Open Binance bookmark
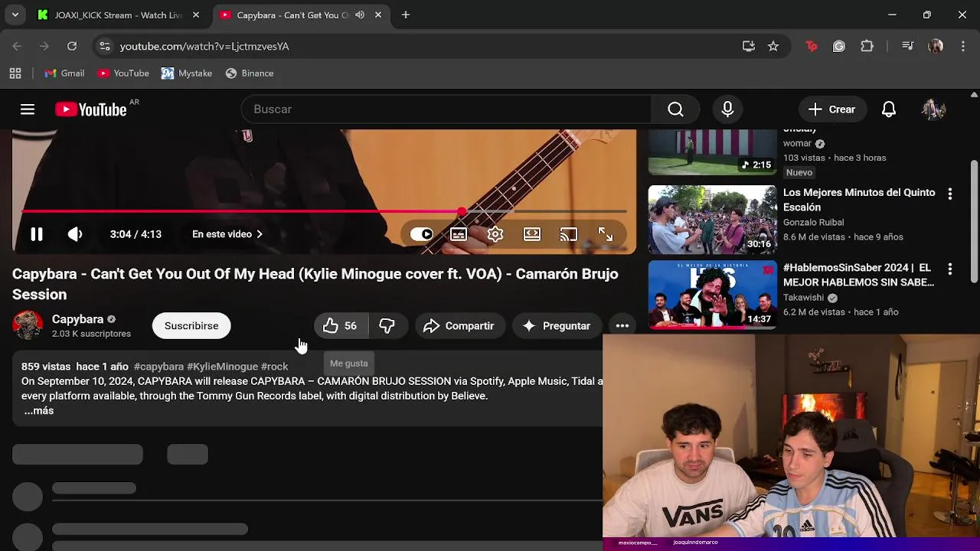The width and height of the screenshot is (980, 551). (x=250, y=73)
